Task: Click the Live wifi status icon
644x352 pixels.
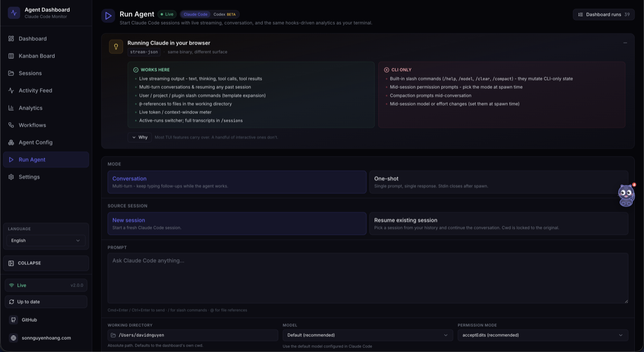Action: coord(12,285)
